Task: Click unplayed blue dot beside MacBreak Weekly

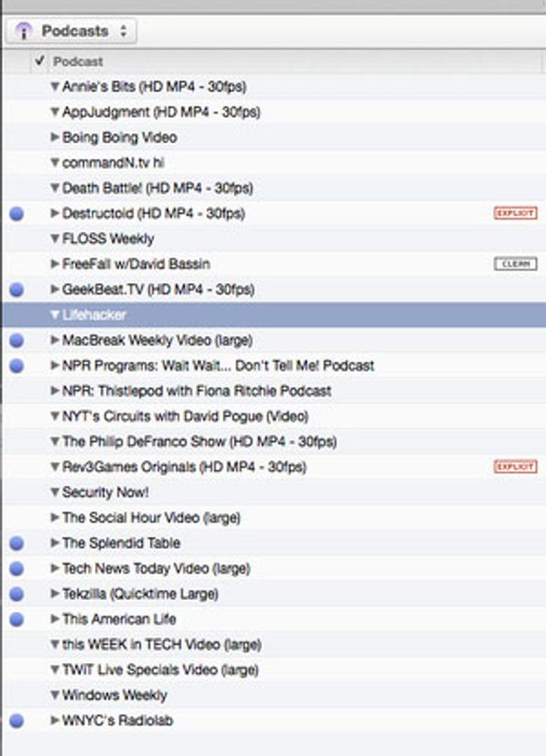Action: tap(17, 340)
